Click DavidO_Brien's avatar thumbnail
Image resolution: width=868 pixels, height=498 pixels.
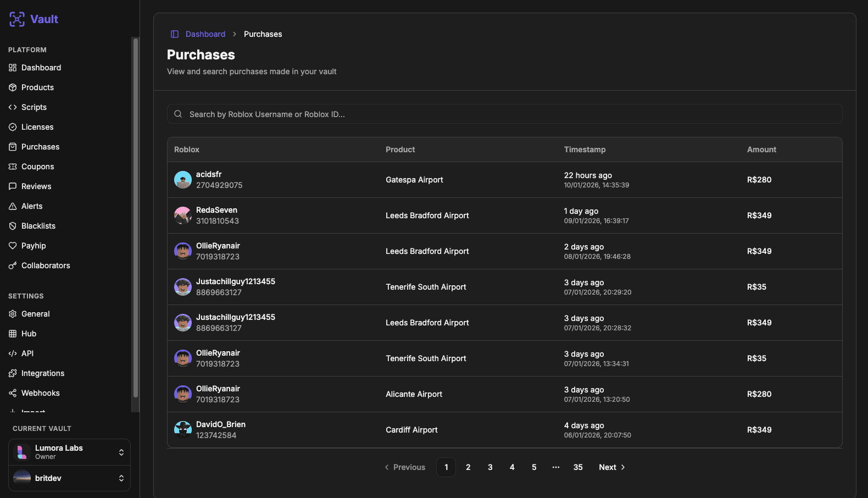[183, 430]
